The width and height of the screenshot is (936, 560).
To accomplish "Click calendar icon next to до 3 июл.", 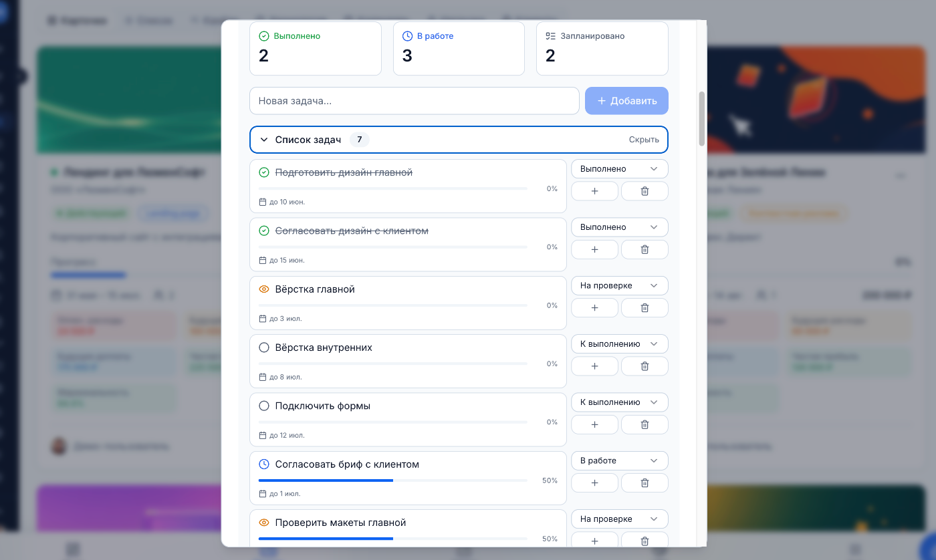I will coord(263,319).
